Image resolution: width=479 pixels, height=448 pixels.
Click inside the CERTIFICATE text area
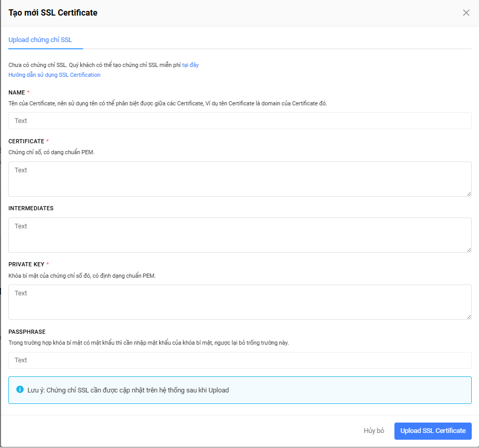240,179
